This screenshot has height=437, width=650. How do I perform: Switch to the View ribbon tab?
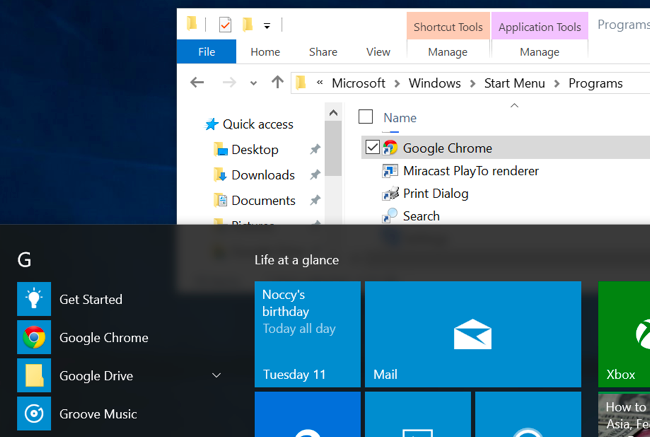click(378, 52)
